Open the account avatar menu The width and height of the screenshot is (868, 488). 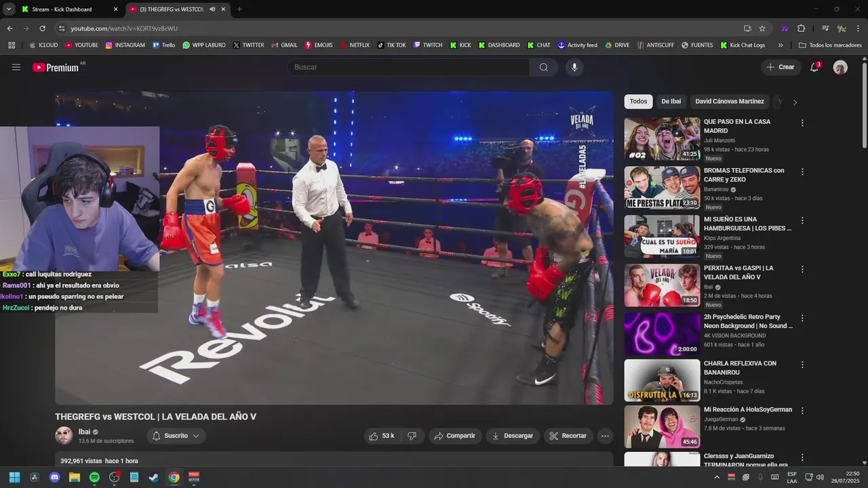pos(840,67)
